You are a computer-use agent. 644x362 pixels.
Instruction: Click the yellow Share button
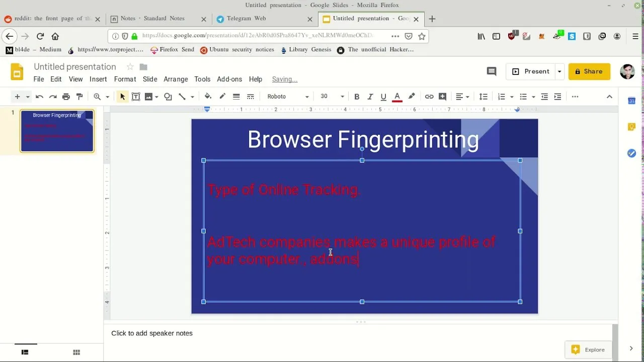[x=589, y=72]
